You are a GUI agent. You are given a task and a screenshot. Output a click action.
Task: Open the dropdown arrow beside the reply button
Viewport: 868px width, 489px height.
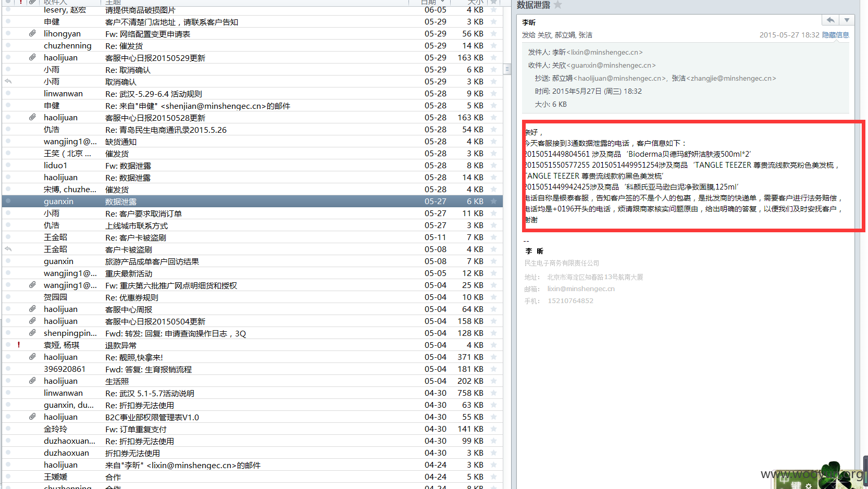(x=847, y=20)
